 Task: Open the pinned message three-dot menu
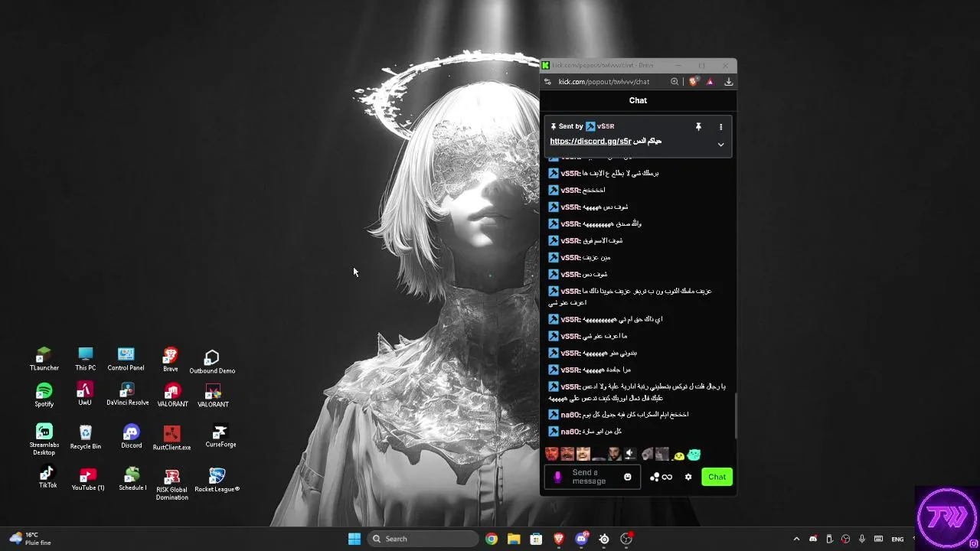click(x=720, y=126)
